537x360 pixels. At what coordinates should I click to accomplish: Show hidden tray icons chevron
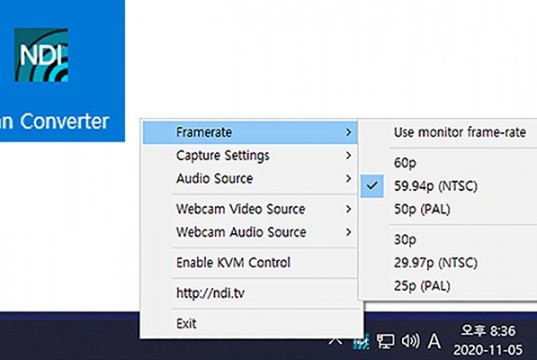pyautogui.click(x=336, y=341)
